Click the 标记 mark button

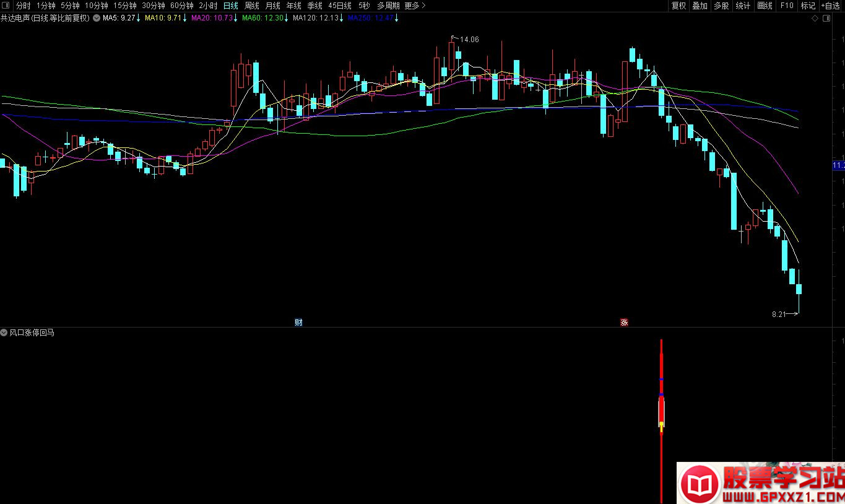point(808,6)
